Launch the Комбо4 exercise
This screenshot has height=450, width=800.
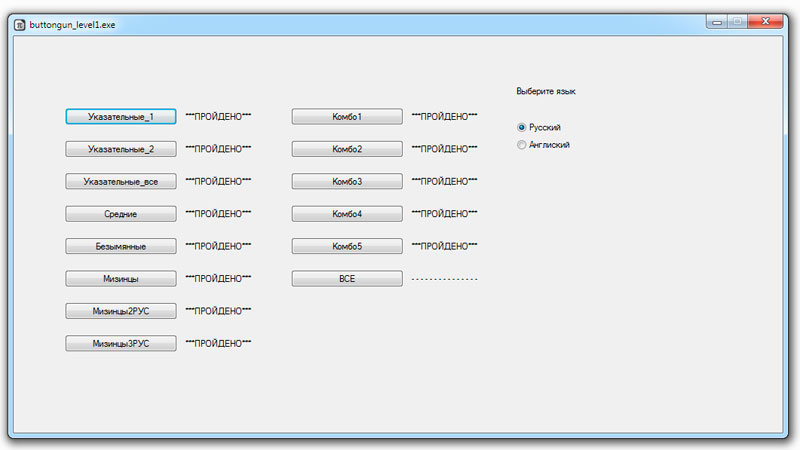coord(347,214)
